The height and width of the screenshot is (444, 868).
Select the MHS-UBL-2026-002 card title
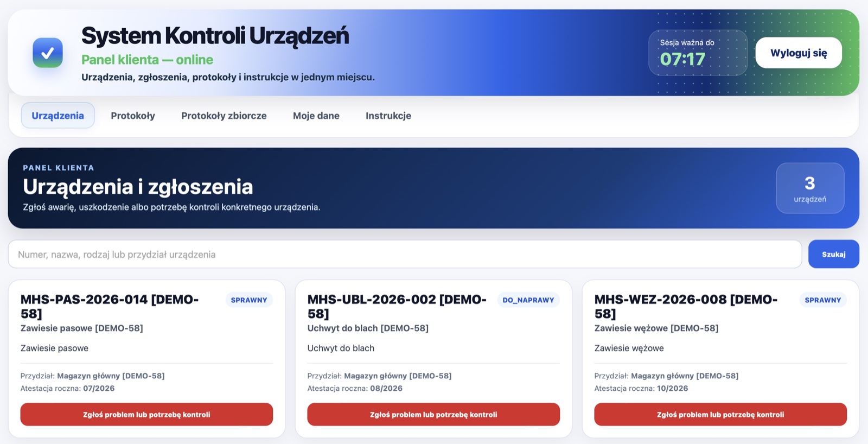[397, 307]
